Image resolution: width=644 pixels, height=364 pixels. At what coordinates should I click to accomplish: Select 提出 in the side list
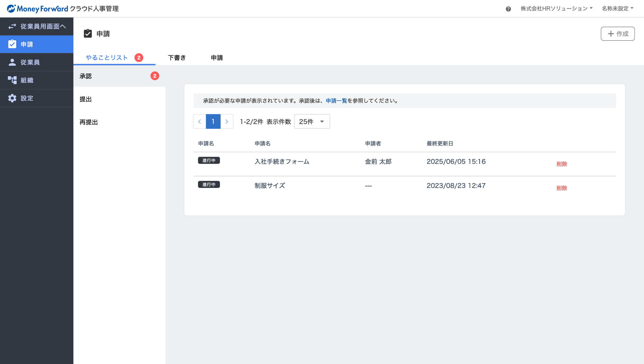tap(86, 99)
